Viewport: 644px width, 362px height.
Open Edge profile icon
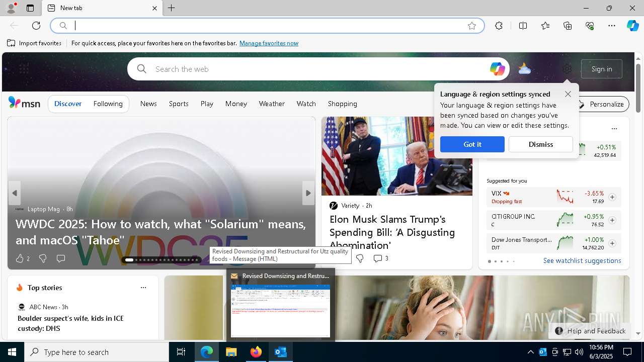coord(11,8)
